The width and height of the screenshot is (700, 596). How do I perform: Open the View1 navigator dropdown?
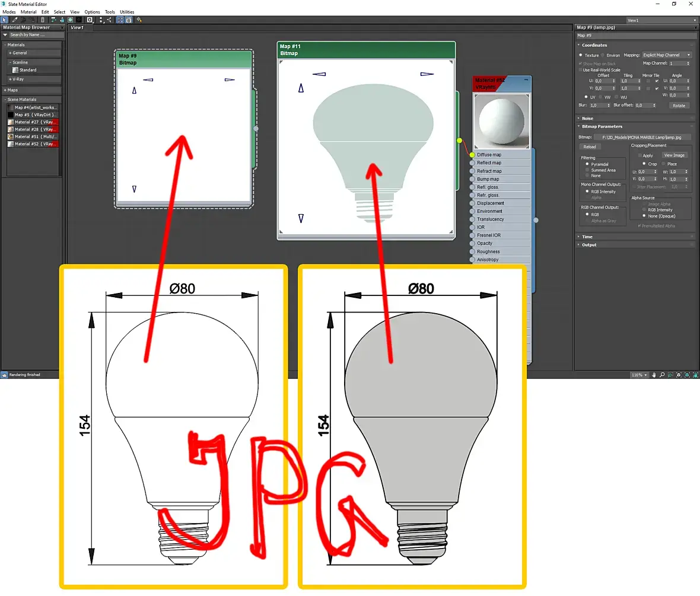(661, 21)
